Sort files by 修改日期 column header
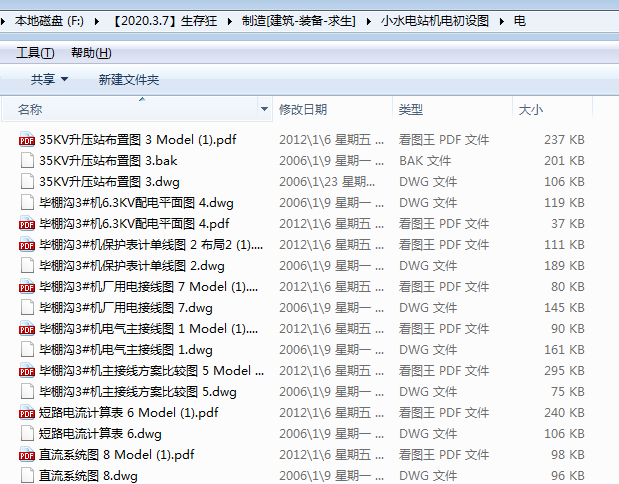The width and height of the screenshot is (619, 484). (332, 109)
